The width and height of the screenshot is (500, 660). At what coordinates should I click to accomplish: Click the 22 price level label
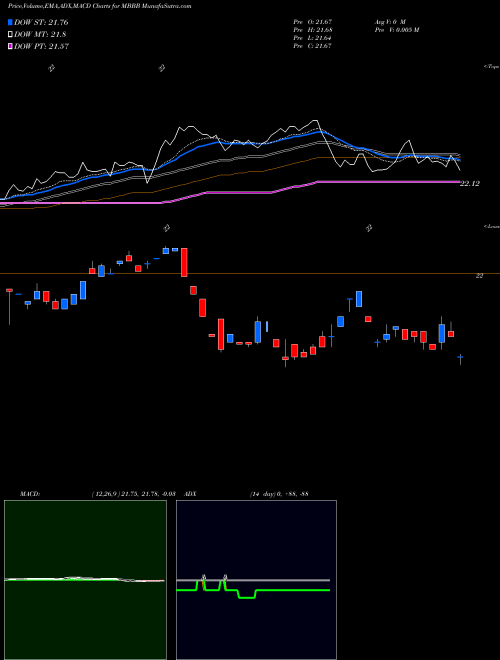tap(479, 276)
